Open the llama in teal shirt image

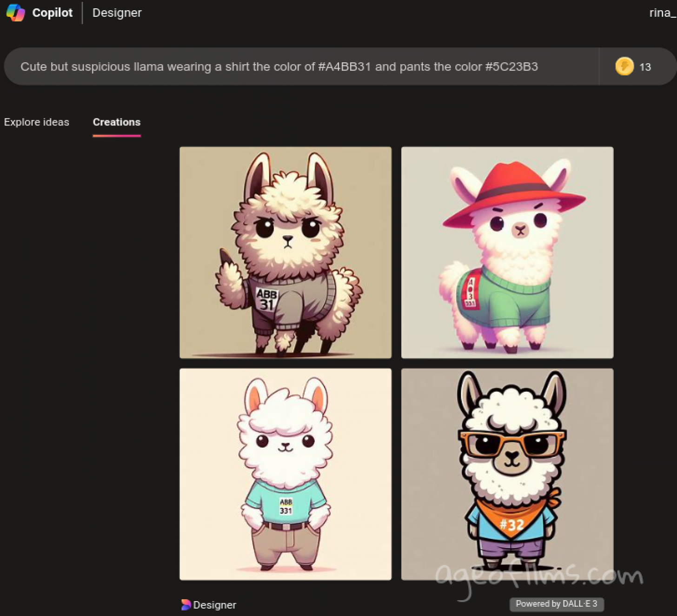[x=285, y=474]
